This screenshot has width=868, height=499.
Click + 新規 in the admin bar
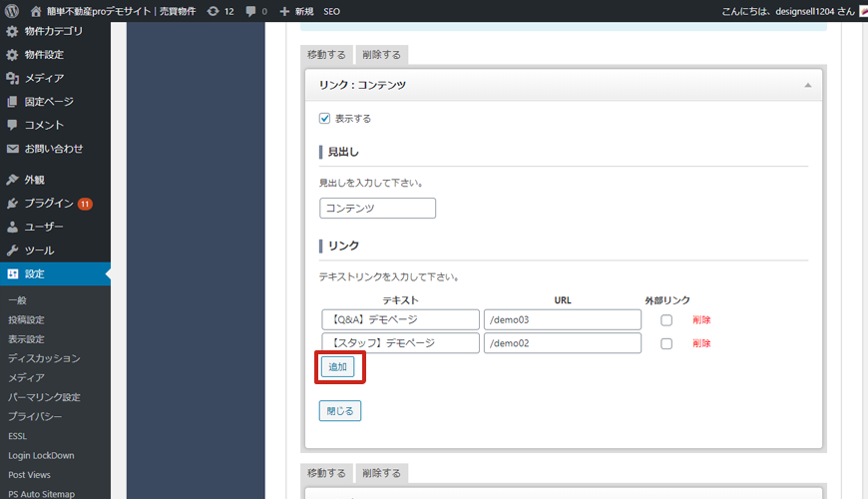pos(296,11)
